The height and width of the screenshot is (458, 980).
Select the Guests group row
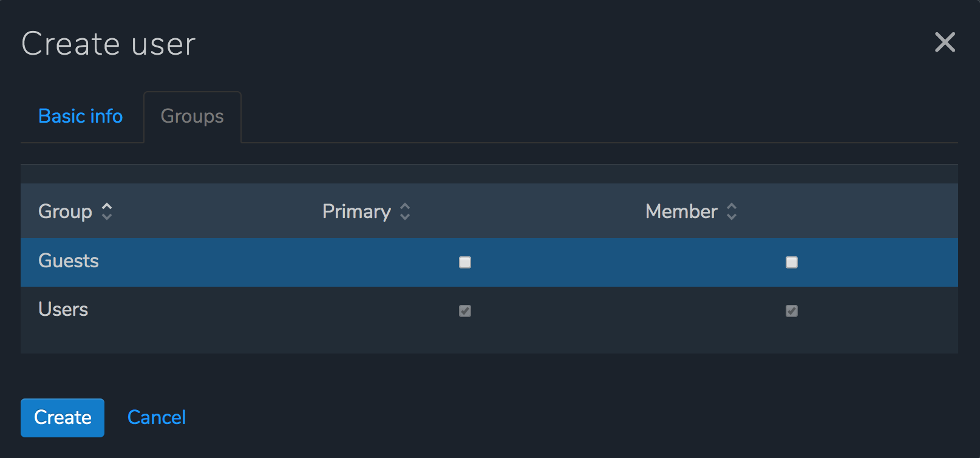coord(182,262)
